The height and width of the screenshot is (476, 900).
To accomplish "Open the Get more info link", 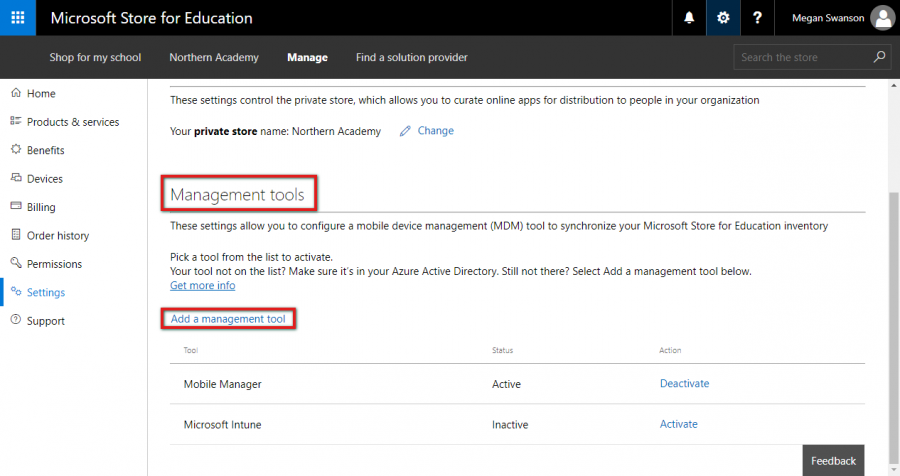I will (203, 285).
